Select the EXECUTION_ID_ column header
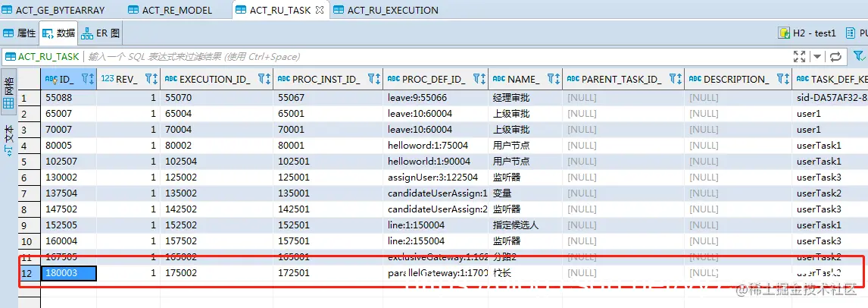The width and height of the screenshot is (868, 308). pyautogui.click(x=215, y=79)
